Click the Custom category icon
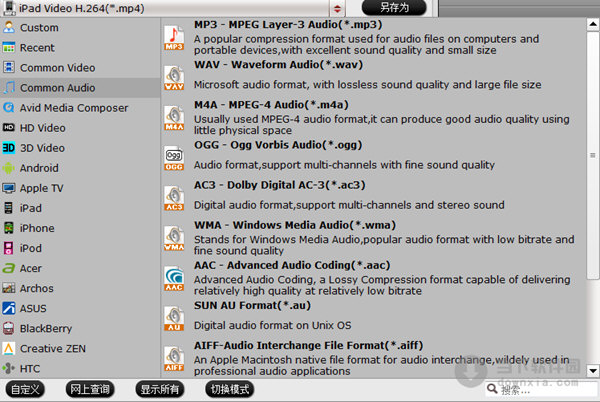 click(x=8, y=28)
